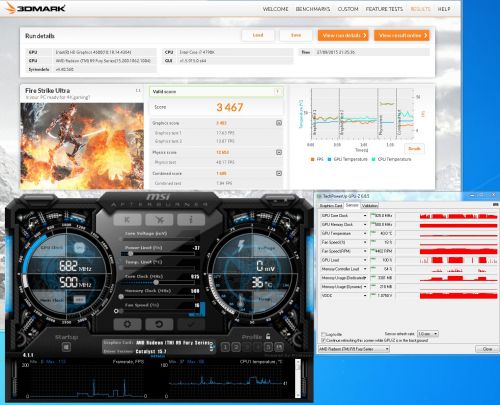This screenshot has width=500, height=405.
Task: Click the memory chip icon in left gauge
Action: (79, 300)
